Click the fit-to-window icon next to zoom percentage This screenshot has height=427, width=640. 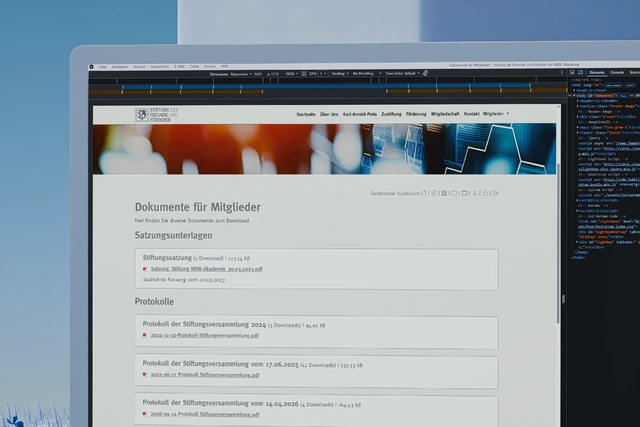[304, 73]
